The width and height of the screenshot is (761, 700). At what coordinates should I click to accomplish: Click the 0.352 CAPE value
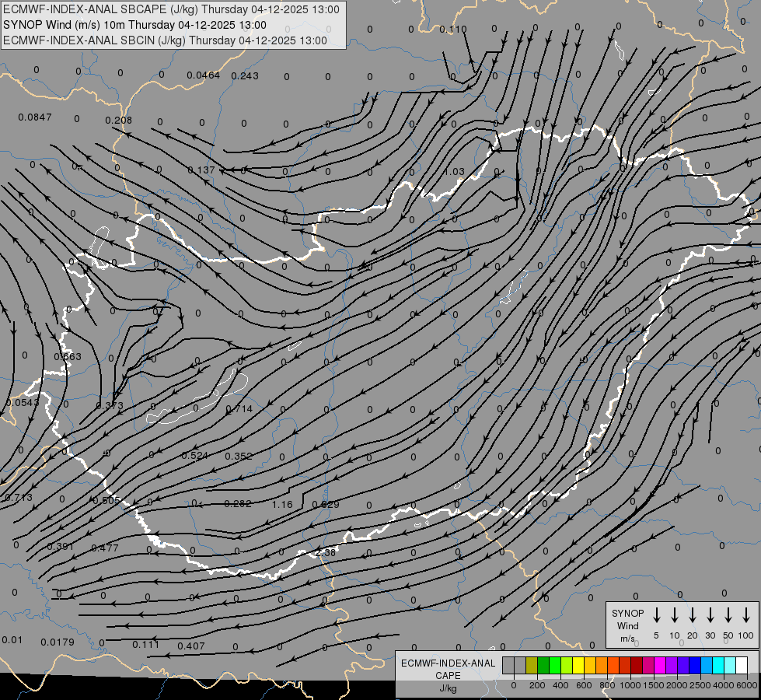click(239, 456)
